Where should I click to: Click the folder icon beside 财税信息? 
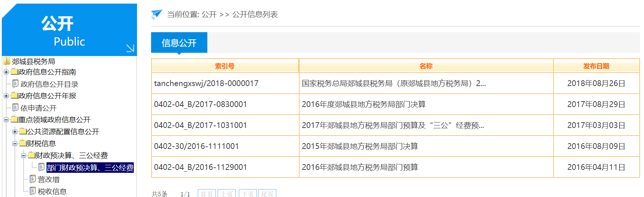(x=23, y=143)
